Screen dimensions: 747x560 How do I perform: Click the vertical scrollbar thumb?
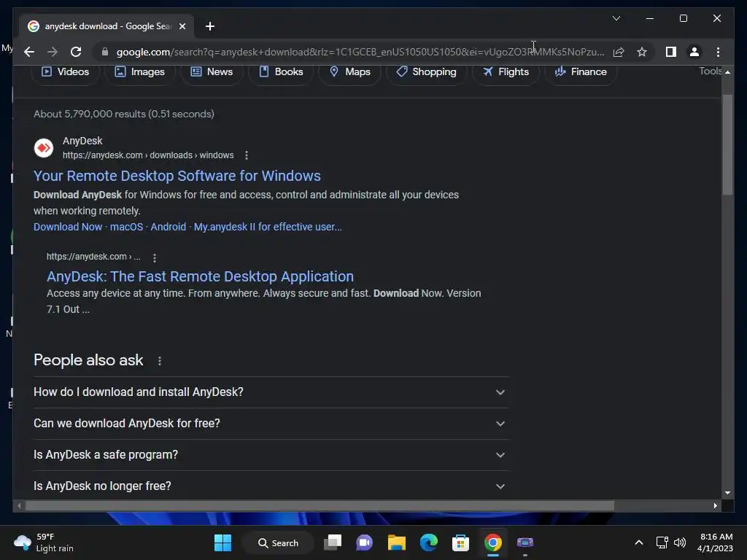pos(727,144)
